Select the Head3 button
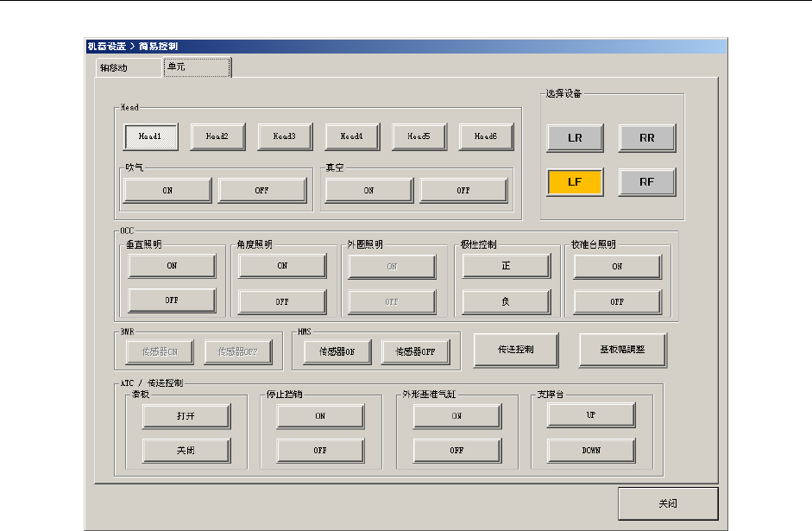The image size is (812, 531). [285, 136]
